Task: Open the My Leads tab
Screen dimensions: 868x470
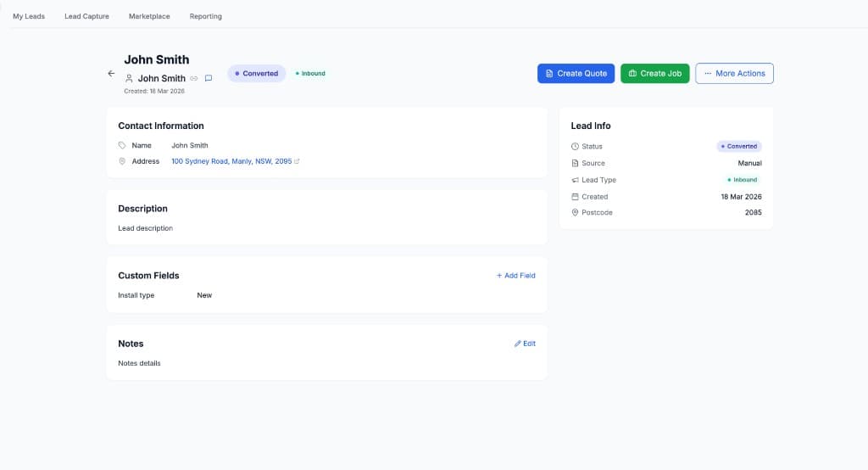Action: pos(29,16)
